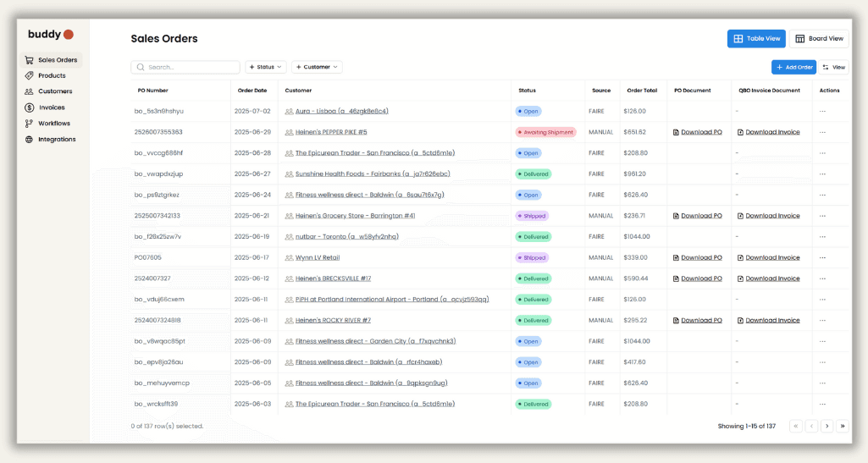This screenshot has height=463, width=868.
Task: Open actions menu for order 2524007327
Action: [x=822, y=278]
